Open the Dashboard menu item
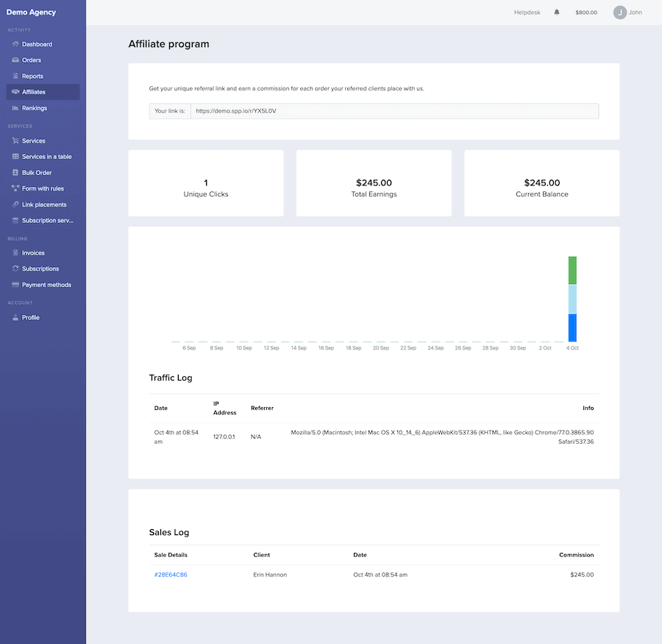This screenshot has width=662, height=644. click(43, 44)
